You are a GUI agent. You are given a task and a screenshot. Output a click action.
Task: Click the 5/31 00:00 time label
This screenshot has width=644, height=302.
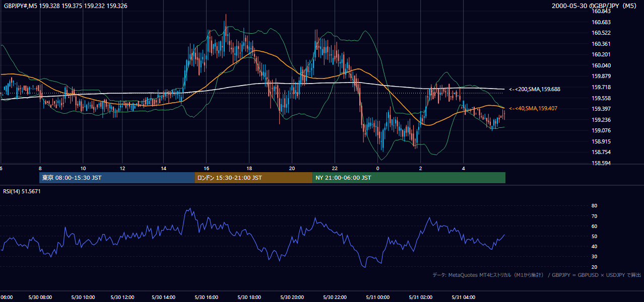point(377,297)
